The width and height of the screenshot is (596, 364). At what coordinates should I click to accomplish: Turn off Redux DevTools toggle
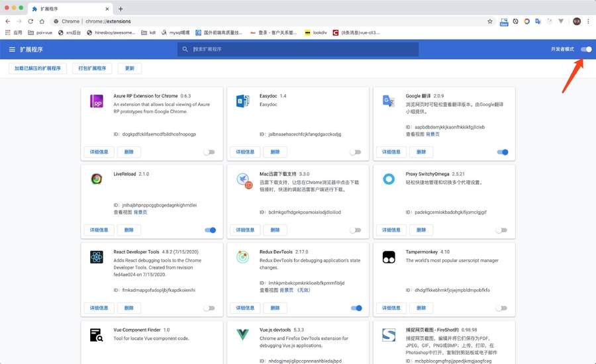[x=356, y=308]
